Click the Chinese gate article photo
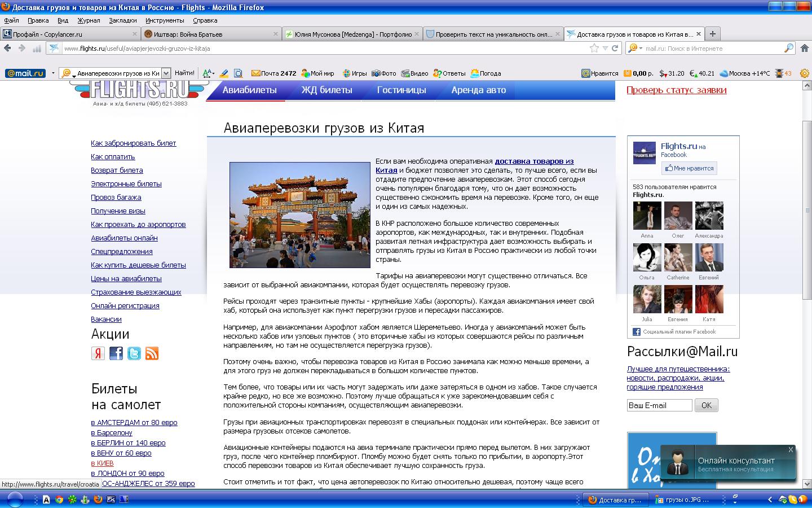 (300, 215)
